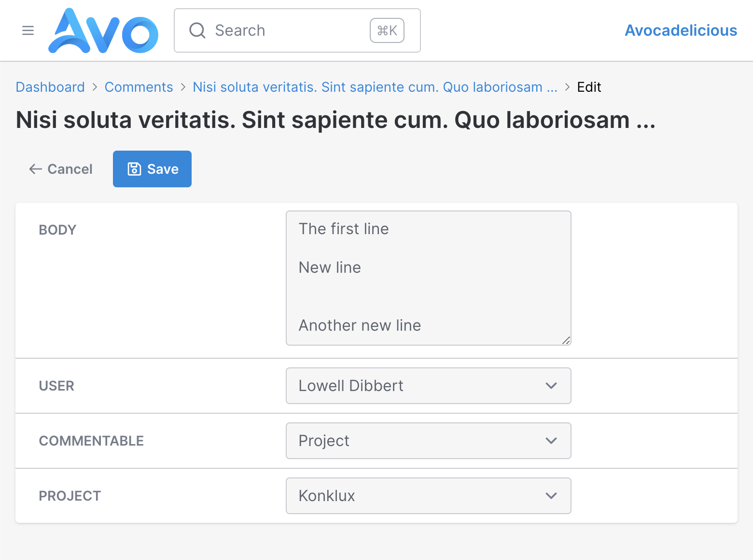This screenshot has width=753, height=560.
Task: Click the search magnifier icon
Action: 197,30
